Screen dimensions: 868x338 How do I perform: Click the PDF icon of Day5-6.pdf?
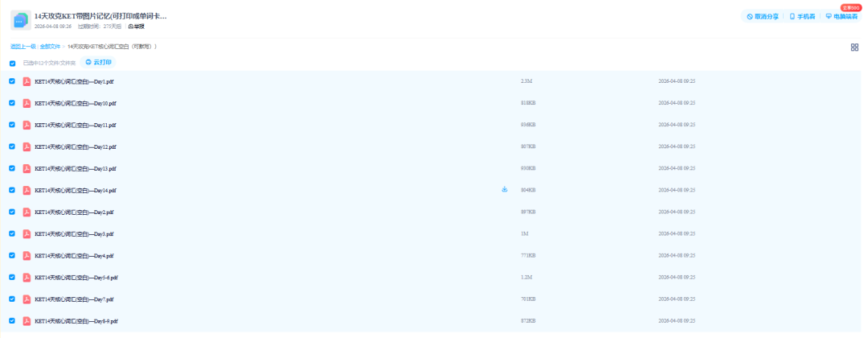pos(27,277)
